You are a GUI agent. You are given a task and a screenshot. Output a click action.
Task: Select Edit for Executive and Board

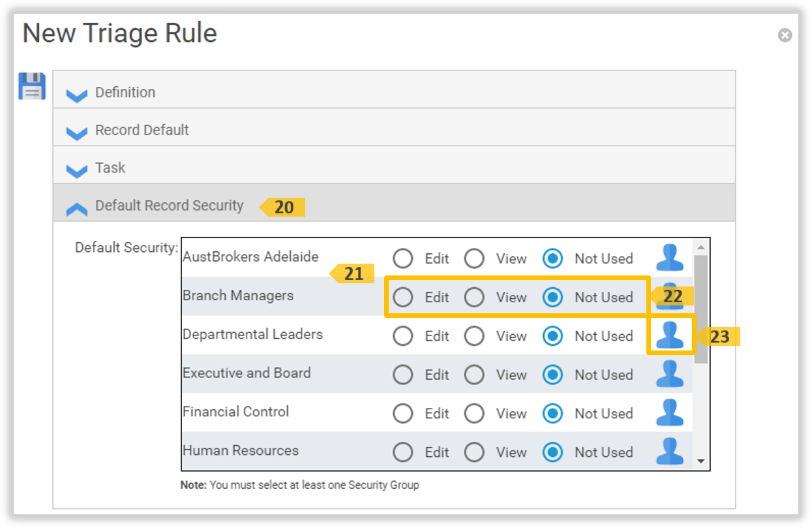(403, 375)
